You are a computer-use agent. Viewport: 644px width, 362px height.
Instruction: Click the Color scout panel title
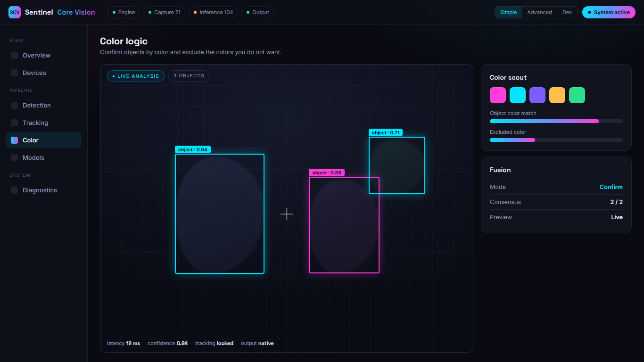click(508, 77)
